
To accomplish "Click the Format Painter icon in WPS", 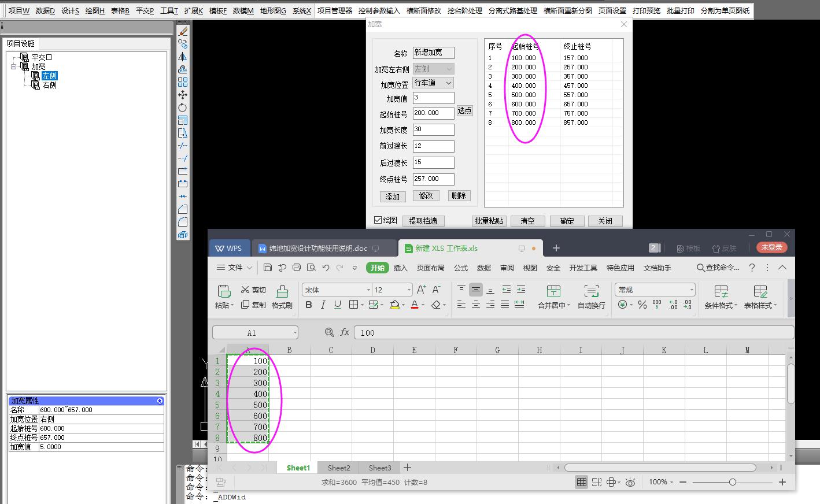I will pos(282,291).
